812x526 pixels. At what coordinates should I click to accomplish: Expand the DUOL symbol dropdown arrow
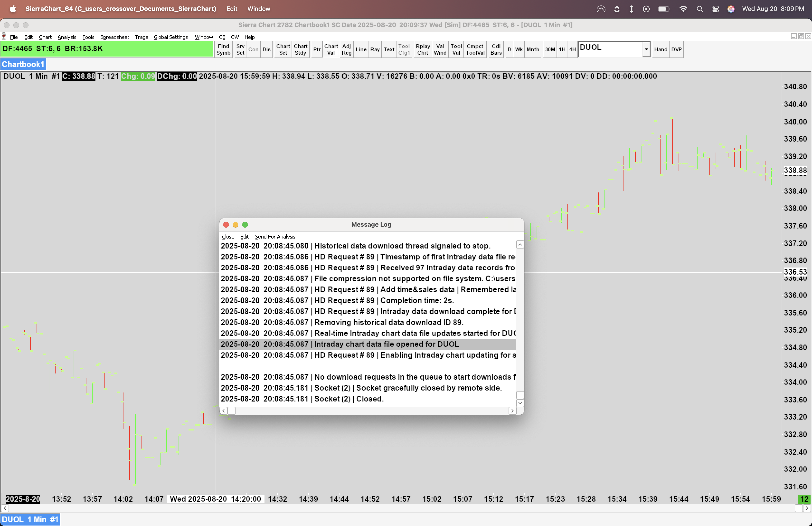coord(646,49)
